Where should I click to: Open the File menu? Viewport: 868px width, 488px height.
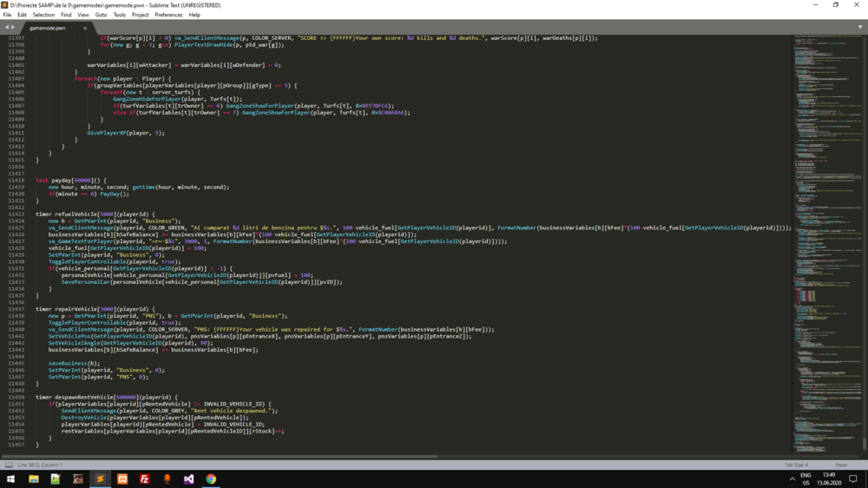point(7,15)
